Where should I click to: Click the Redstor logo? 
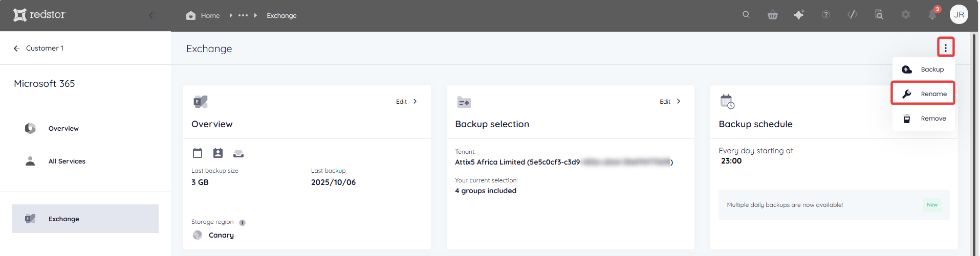[x=40, y=15]
